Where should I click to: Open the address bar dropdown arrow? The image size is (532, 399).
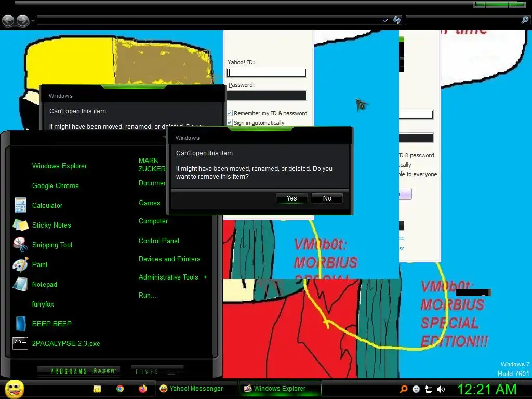coord(385,20)
